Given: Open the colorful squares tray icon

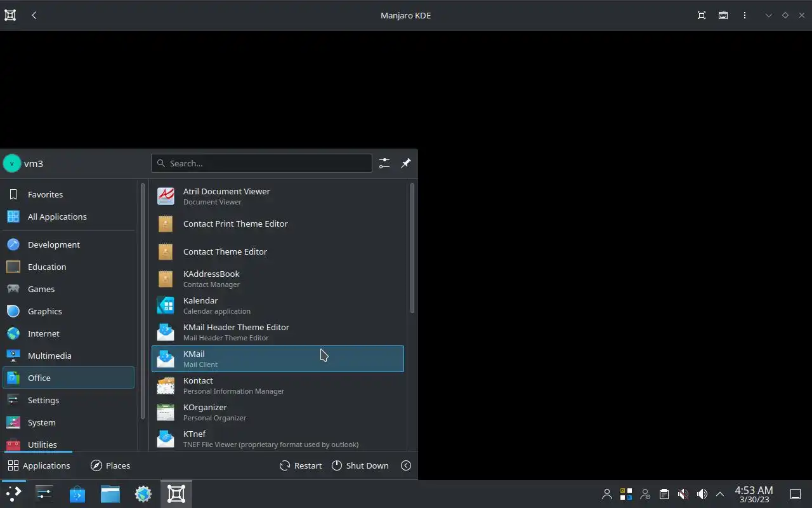Looking at the screenshot, I should click(626, 494).
